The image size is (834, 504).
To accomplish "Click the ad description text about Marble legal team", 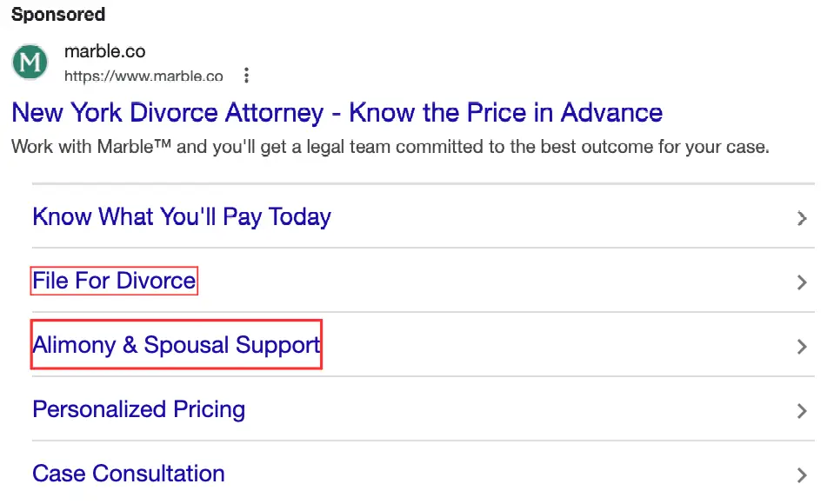I will 389,146.
